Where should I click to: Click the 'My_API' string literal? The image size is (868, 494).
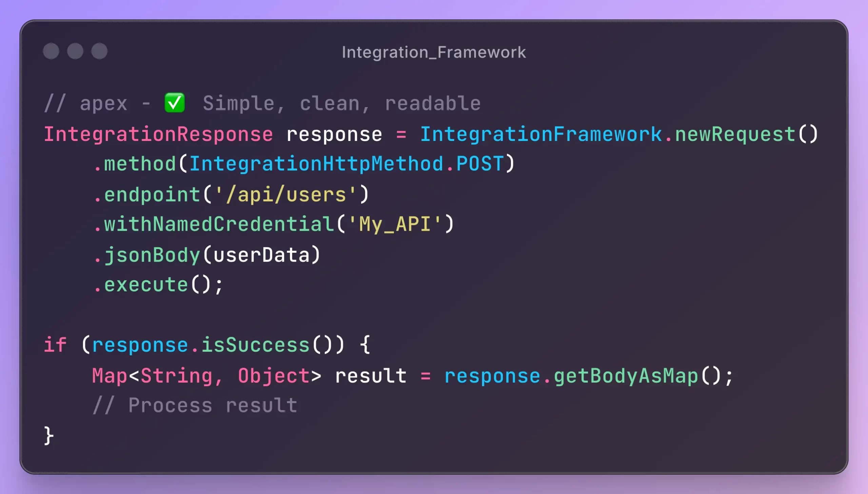(x=395, y=225)
